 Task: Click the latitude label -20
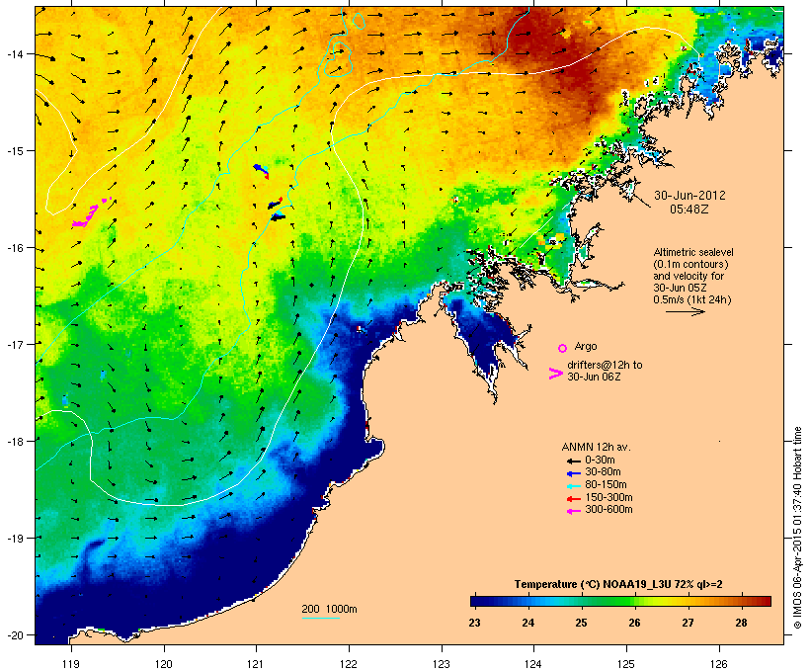pos(14,634)
